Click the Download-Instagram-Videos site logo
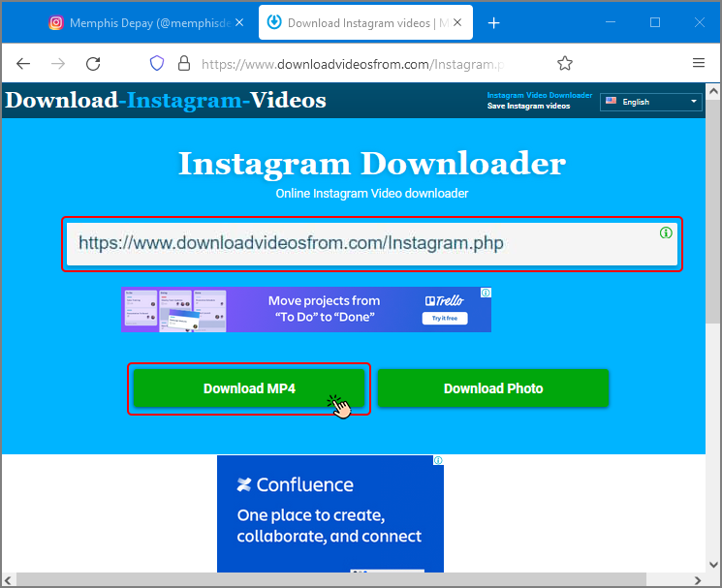722x588 pixels. (x=166, y=101)
